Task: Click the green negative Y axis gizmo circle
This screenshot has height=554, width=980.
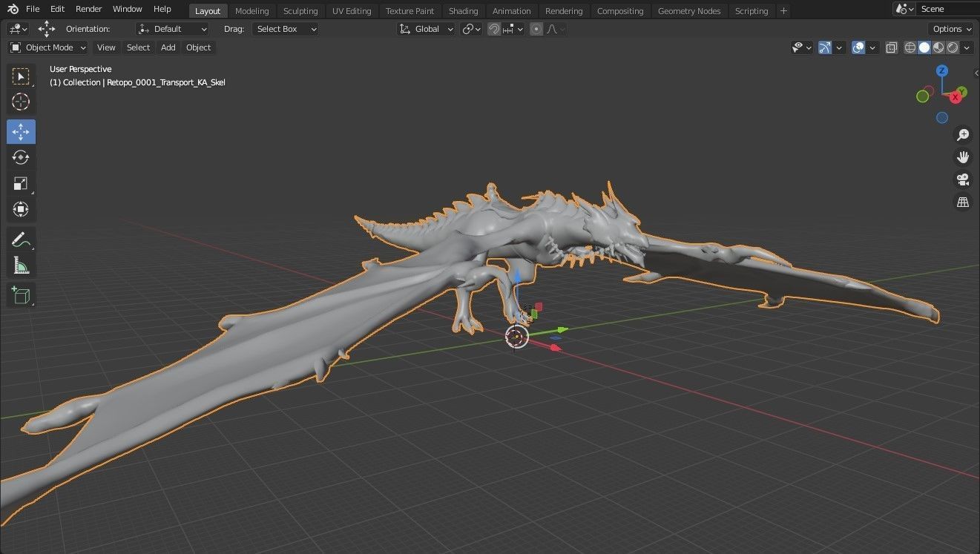Action: point(922,96)
